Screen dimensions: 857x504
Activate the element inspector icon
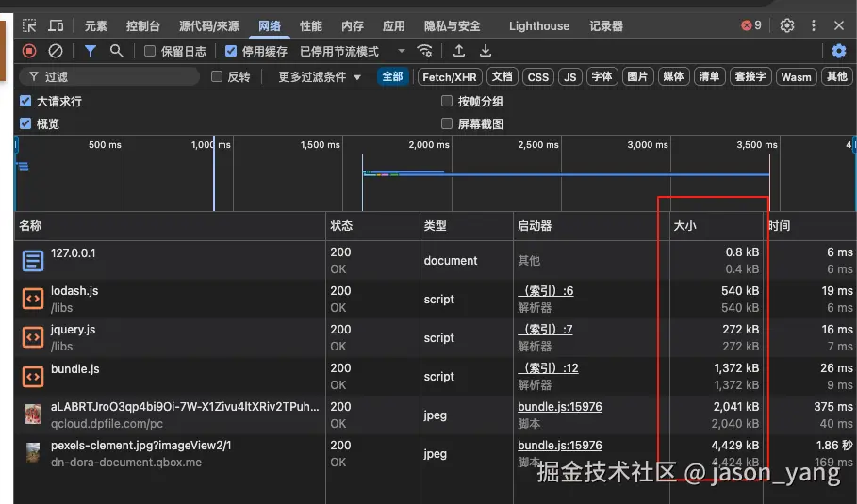[x=29, y=25]
